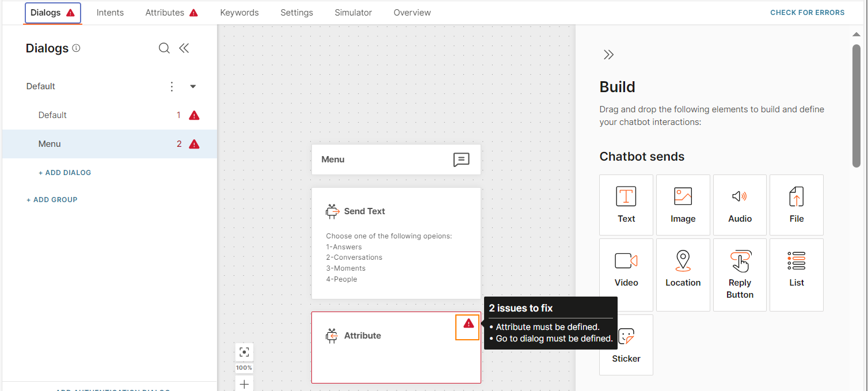868x391 pixels.
Task: Collapse the Dialogs side panel
Action: [x=184, y=48]
